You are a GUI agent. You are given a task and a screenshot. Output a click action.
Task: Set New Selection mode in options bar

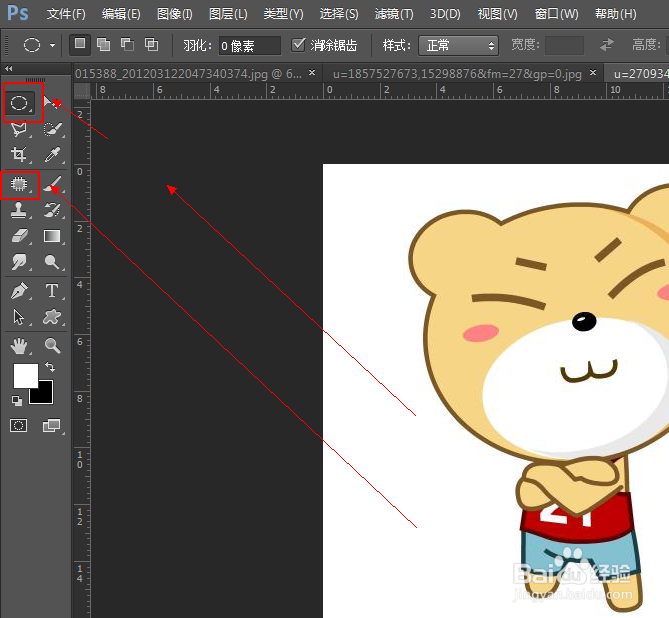(x=80, y=44)
